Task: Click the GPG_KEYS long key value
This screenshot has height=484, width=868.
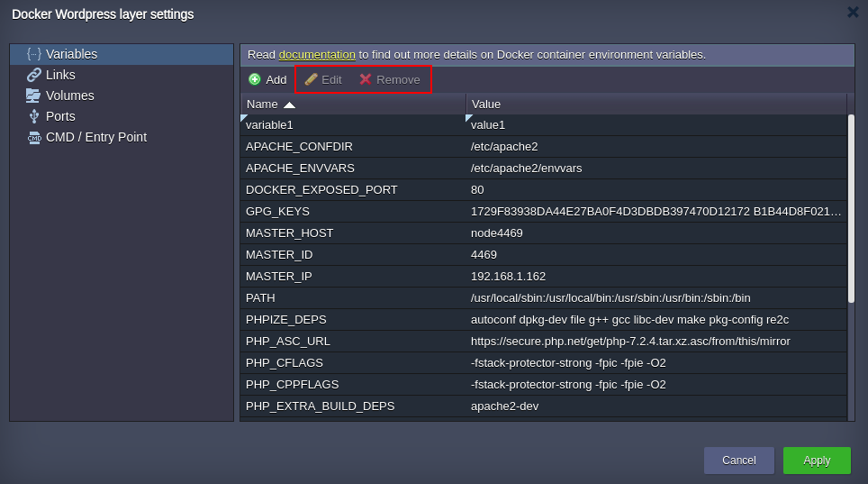Action: click(x=656, y=212)
